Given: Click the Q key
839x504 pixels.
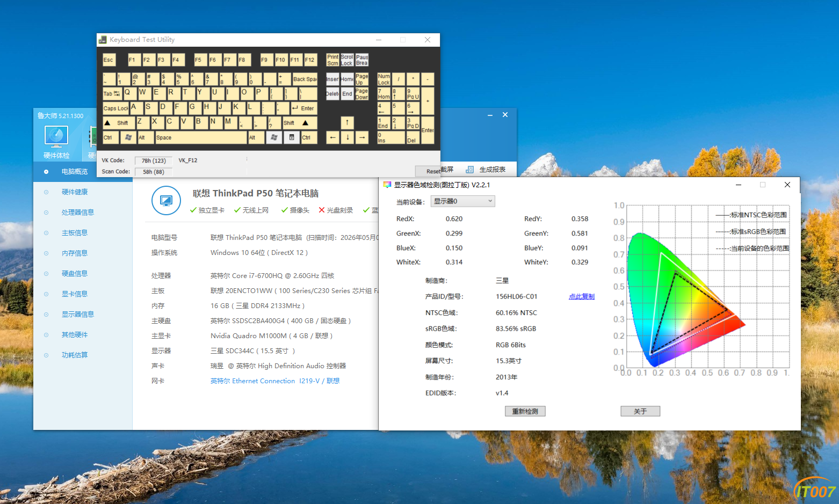Looking at the screenshot, I should (x=130, y=94).
